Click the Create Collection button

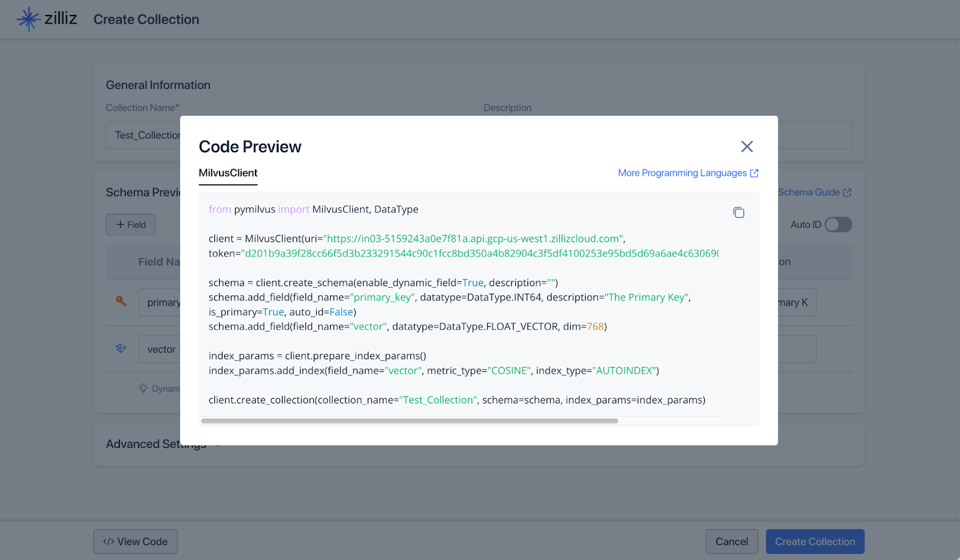coord(815,541)
